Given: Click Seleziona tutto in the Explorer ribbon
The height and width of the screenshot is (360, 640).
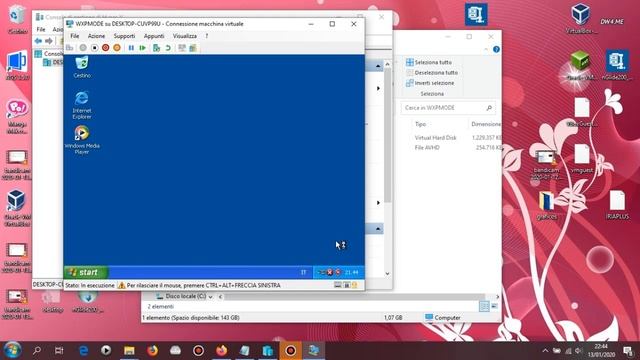Looking at the screenshot, I should point(429,62).
